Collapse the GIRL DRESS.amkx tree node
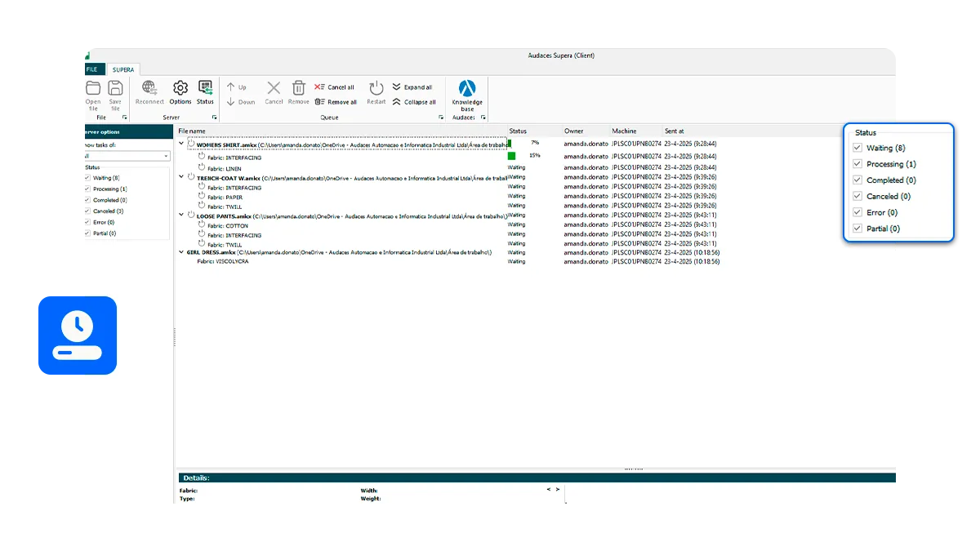Image resolution: width=980 pixels, height=551 pixels. coord(181,252)
